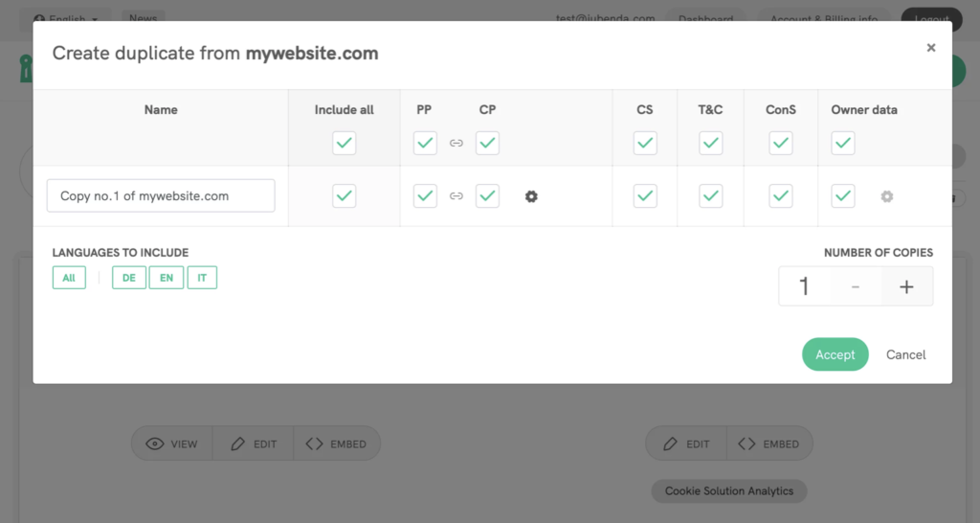The width and height of the screenshot is (980, 523).
Task: Cancel the duplicate creation
Action: 905,354
